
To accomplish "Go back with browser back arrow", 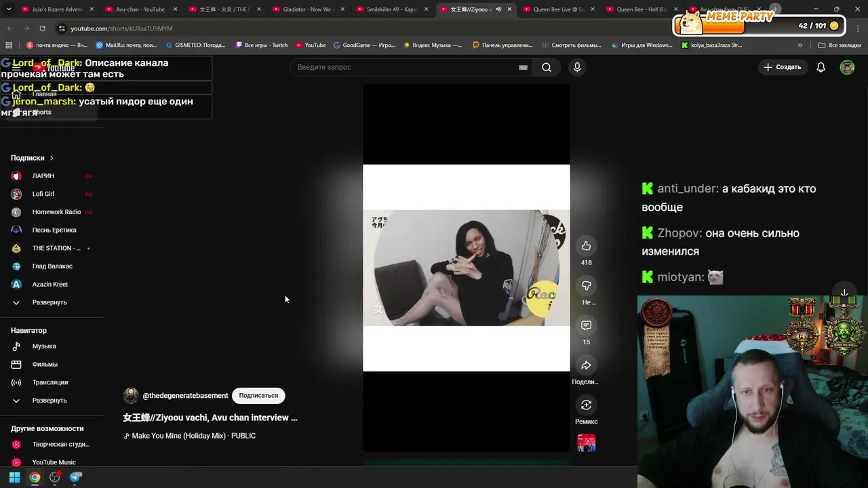I will pyautogui.click(x=9, y=28).
